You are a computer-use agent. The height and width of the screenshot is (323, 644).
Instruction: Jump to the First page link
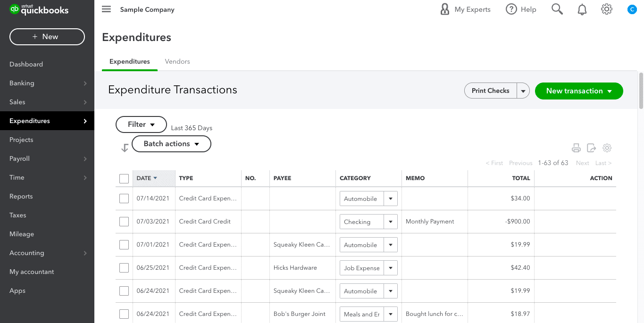[x=494, y=163]
